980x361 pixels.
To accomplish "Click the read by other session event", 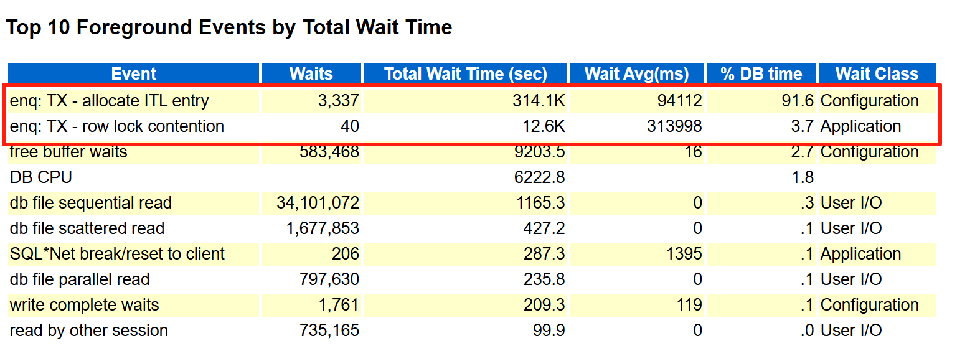I will tap(89, 331).
